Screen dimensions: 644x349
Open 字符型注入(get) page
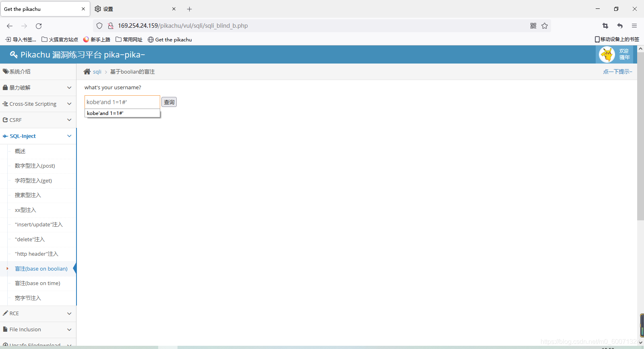point(33,181)
